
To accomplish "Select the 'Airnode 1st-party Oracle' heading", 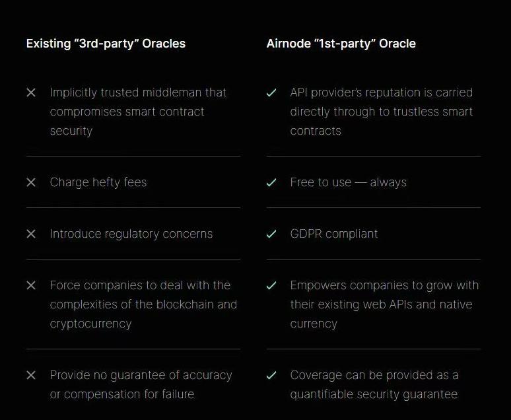I will coord(341,44).
